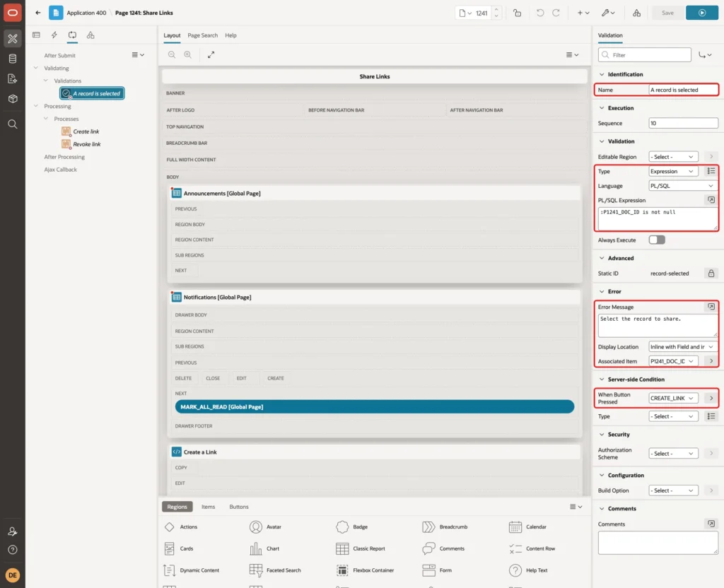Open the Associated Item dropdown
Viewport: 724px width, 588px height.
coord(673,361)
